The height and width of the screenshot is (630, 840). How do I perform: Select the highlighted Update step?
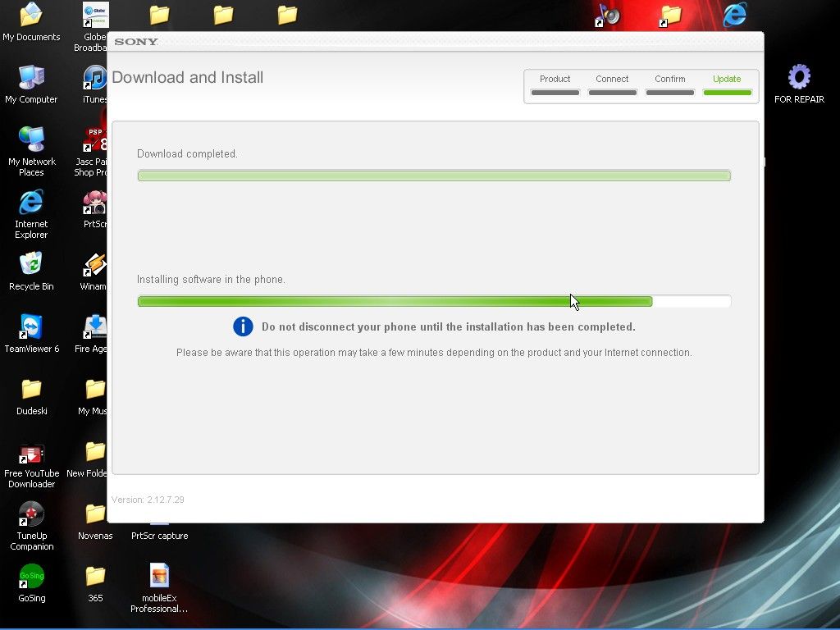click(x=727, y=79)
